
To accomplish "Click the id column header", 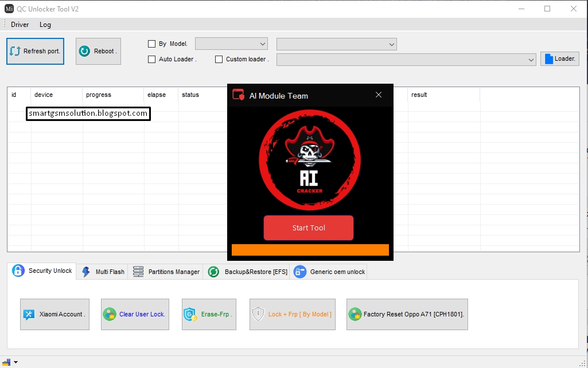I will pos(14,95).
